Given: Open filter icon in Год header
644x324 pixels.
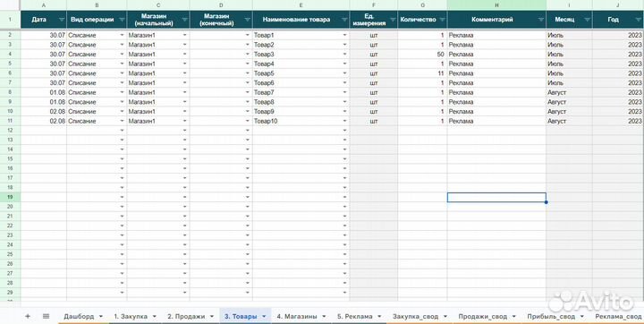Looking at the screenshot, I should click(638, 20).
